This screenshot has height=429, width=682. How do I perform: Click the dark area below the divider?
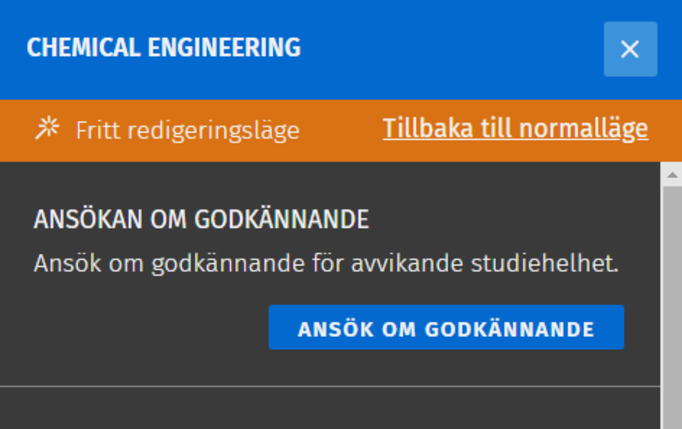[330, 410]
